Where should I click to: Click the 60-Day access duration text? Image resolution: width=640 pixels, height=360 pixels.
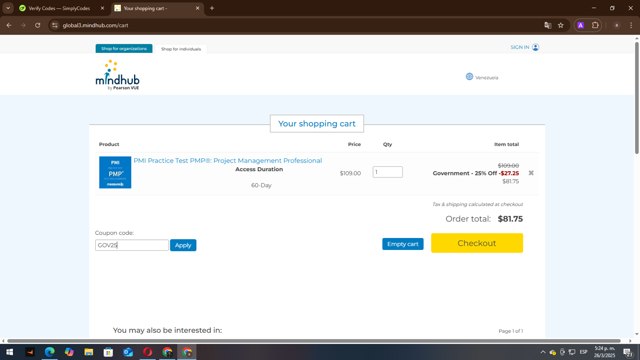[x=261, y=185]
